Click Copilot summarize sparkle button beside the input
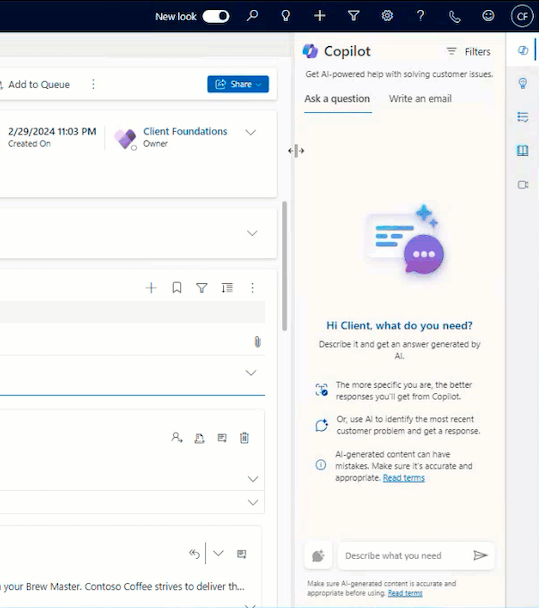This screenshot has height=608, width=539. (318, 556)
